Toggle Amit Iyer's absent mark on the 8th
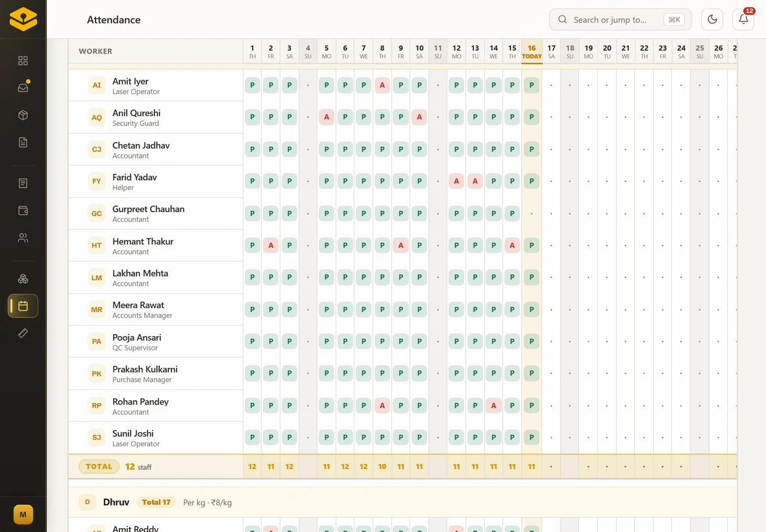Image resolution: width=766 pixels, height=532 pixels. tap(382, 85)
